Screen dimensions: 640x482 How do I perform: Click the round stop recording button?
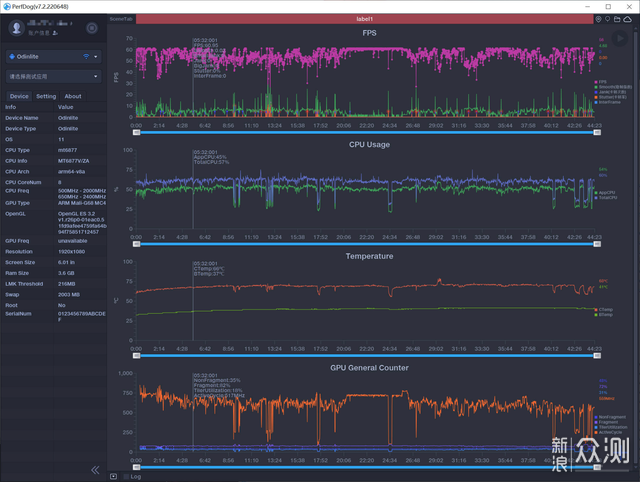click(x=92, y=28)
